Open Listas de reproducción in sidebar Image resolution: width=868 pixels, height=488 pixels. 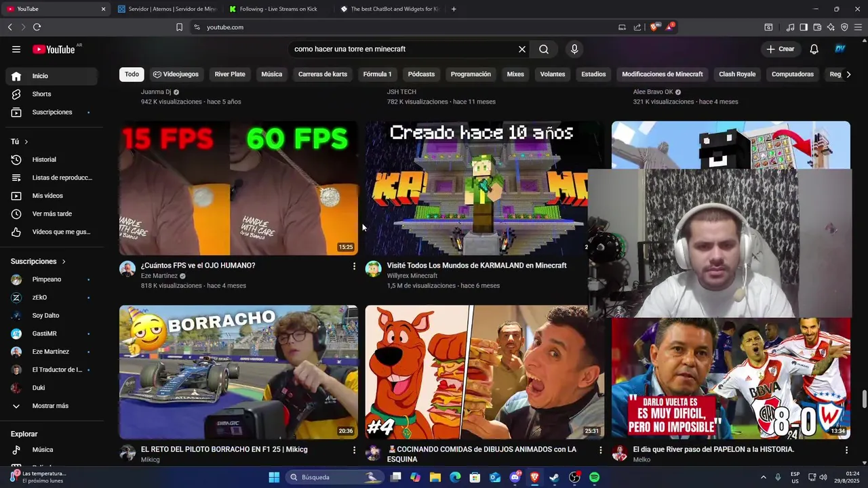pyautogui.click(x=52, y=178)
